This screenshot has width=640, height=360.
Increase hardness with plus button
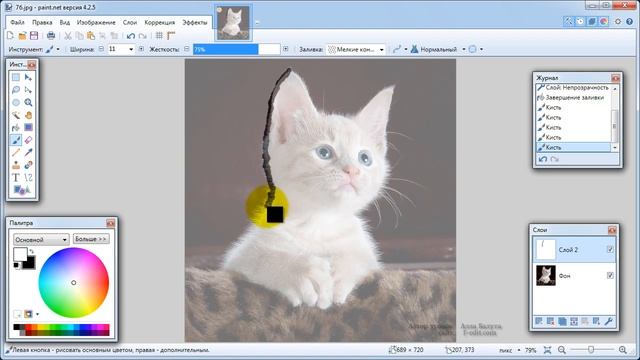(x=286, y=49)
